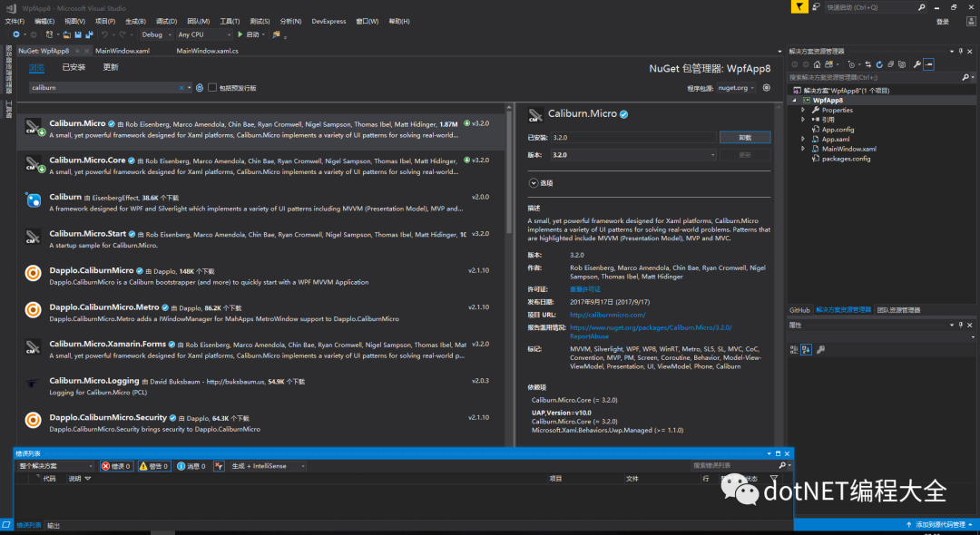This screenshot has width=980, height=535.
Task: Switch to the Updates tab in NuGet
Action: (111, 67)
